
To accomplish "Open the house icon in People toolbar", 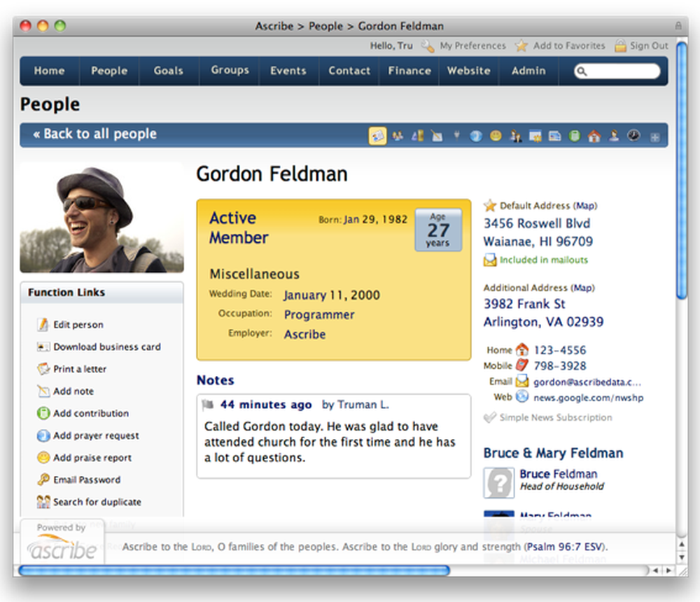I will click(594, 136).
